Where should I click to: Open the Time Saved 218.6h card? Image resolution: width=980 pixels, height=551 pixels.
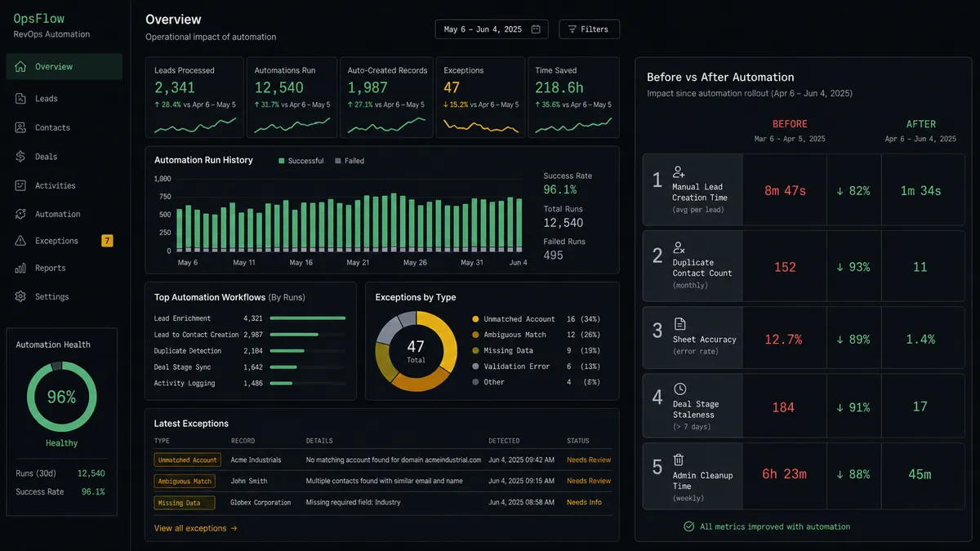572,97
